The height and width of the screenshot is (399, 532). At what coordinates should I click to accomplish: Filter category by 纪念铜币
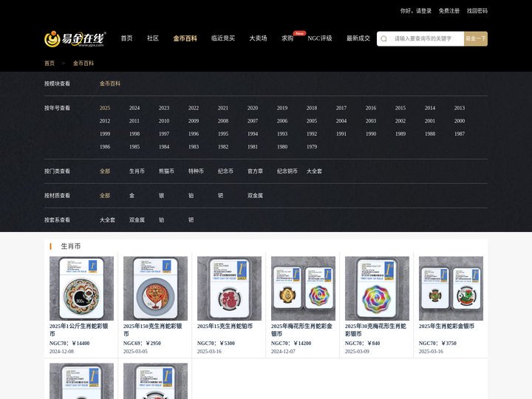[287, 171]
